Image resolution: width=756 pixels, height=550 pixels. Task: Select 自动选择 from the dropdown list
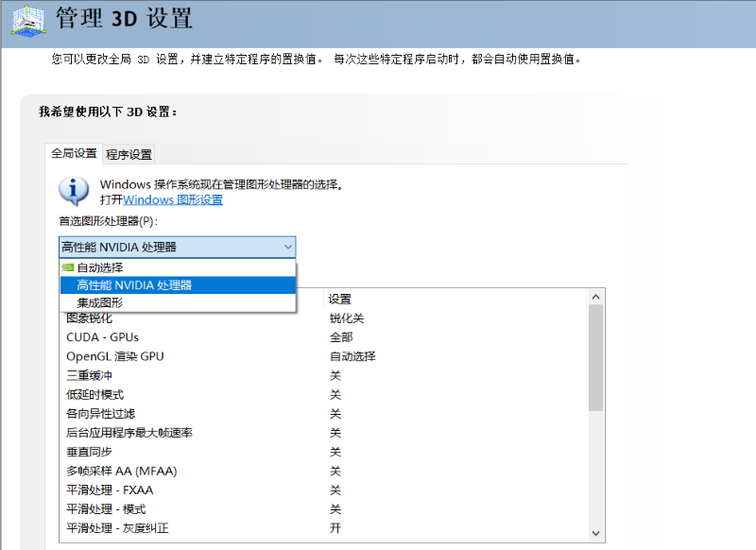[178, 267]
